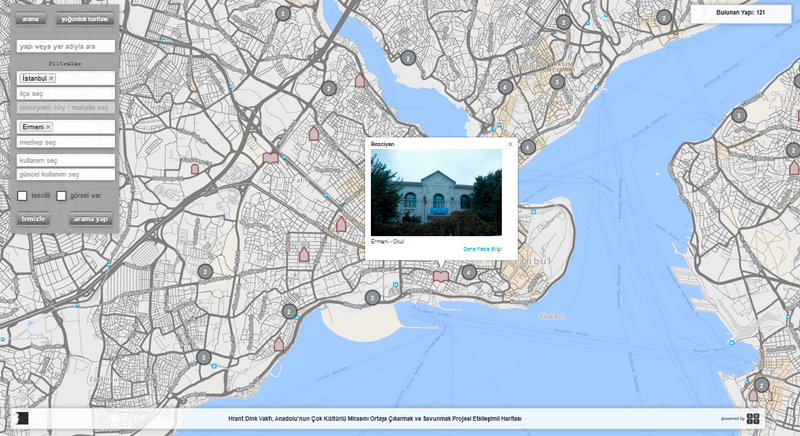The image size is (800, 436).
Task: Open the ilçe seç dropdown
Action: point(66,93)
